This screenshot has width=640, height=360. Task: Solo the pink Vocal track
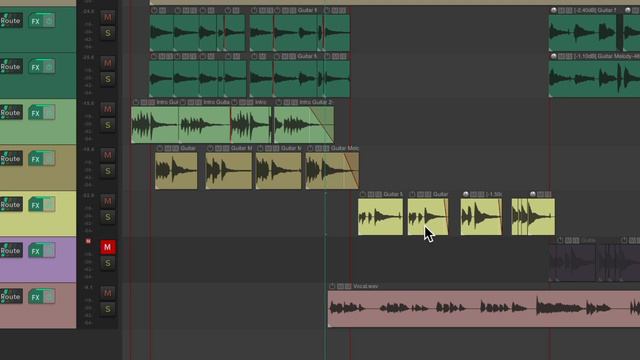click(x=108, y=309)
